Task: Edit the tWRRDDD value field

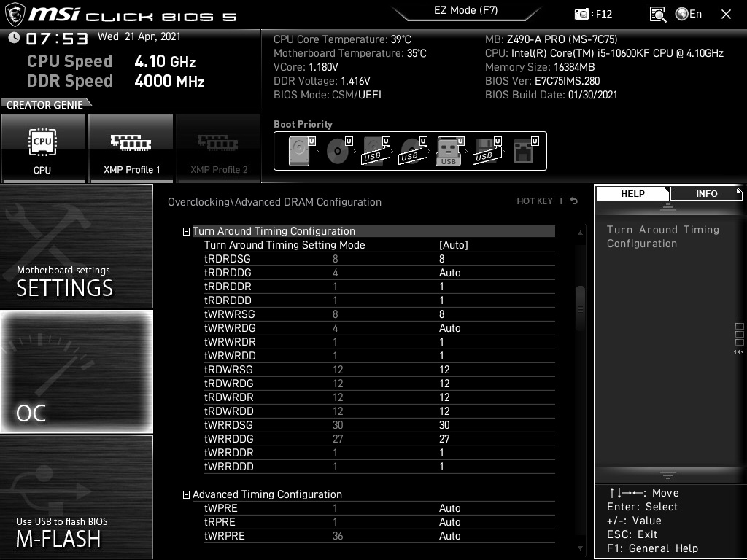Action: coord(441,467)
